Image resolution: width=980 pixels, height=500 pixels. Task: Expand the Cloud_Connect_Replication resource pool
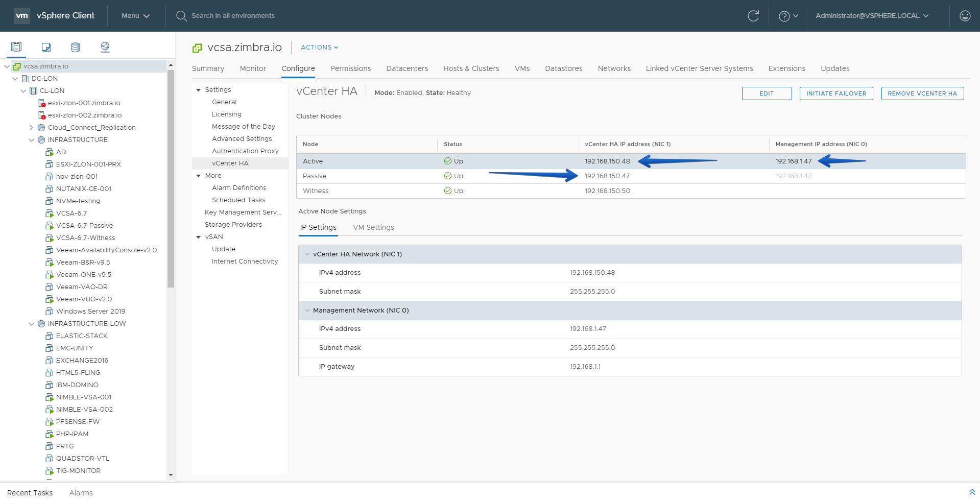(x=31, y=128)
